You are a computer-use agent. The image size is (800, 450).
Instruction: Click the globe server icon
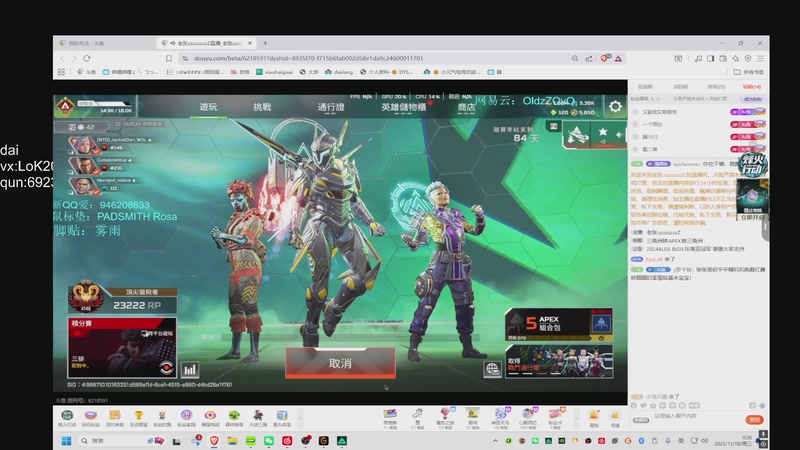click(x=492, y=369)
